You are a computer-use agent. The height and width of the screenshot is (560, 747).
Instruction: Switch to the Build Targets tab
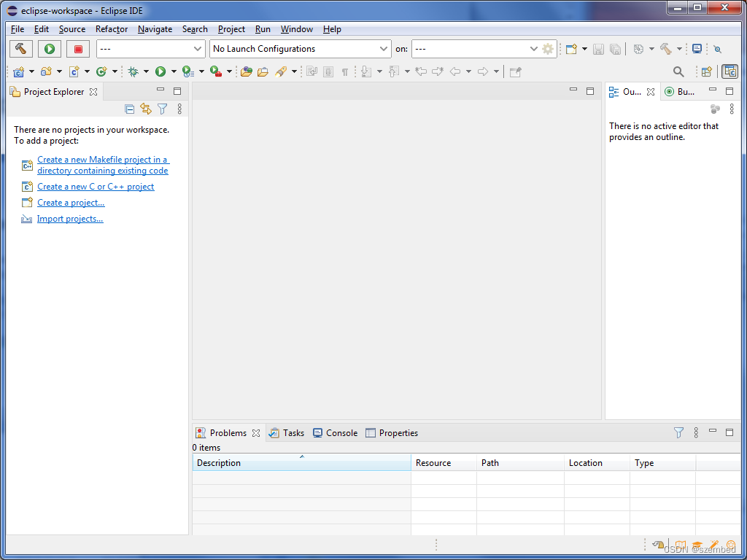681,92
